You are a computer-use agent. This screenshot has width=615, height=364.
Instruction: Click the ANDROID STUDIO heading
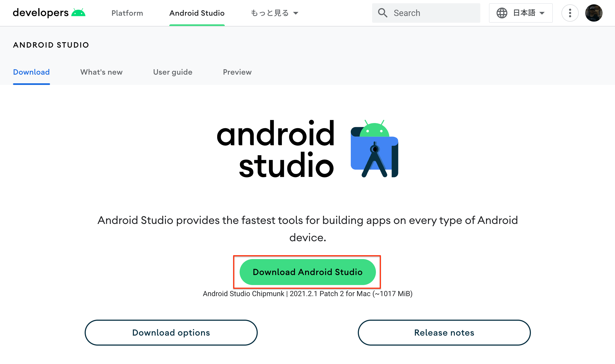[51, 45]
